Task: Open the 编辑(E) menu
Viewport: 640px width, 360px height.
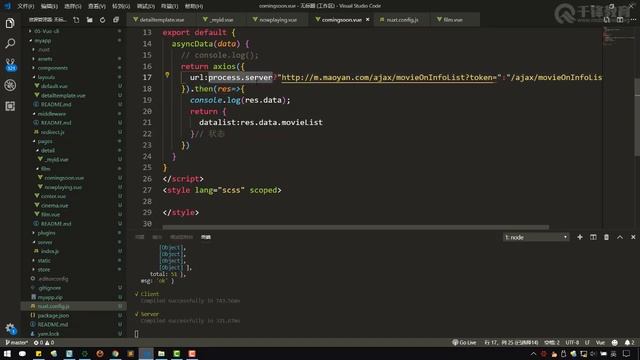Action: click(49, 6)
